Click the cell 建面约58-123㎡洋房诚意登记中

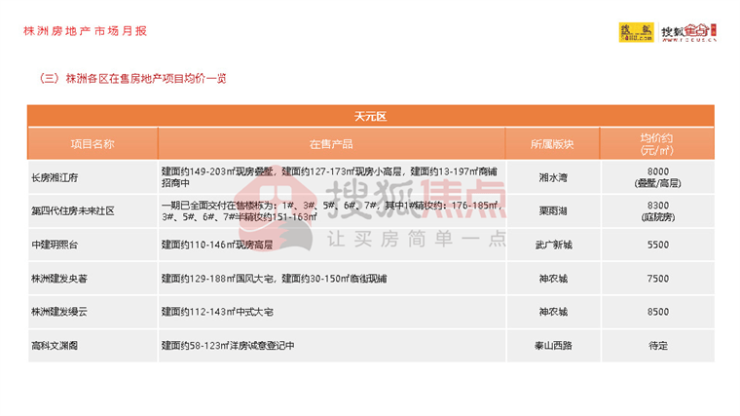332,346
